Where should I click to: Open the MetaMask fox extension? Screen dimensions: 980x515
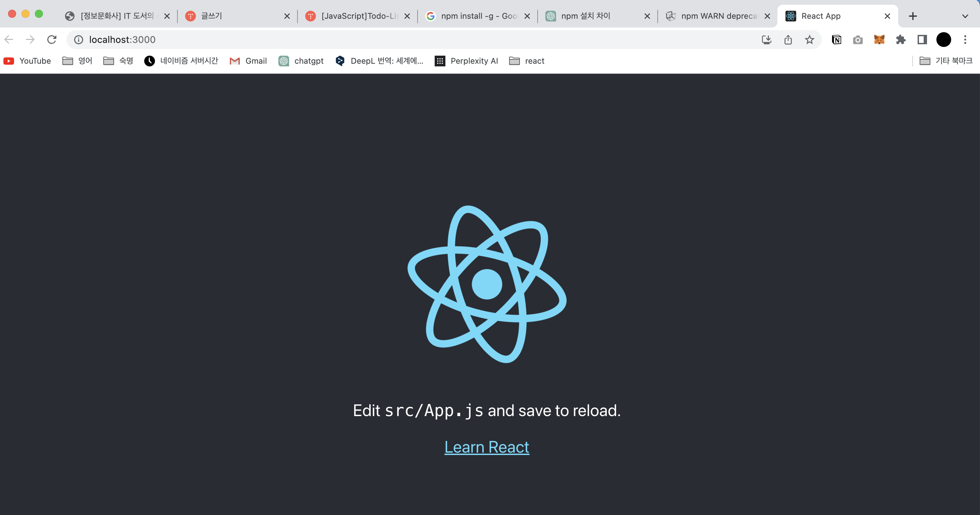pos(879,40)
